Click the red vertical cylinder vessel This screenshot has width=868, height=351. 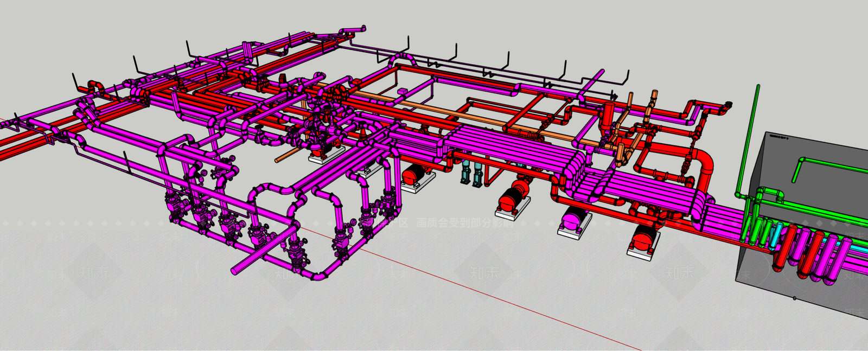pyautogui.click(x=609, y=115)
